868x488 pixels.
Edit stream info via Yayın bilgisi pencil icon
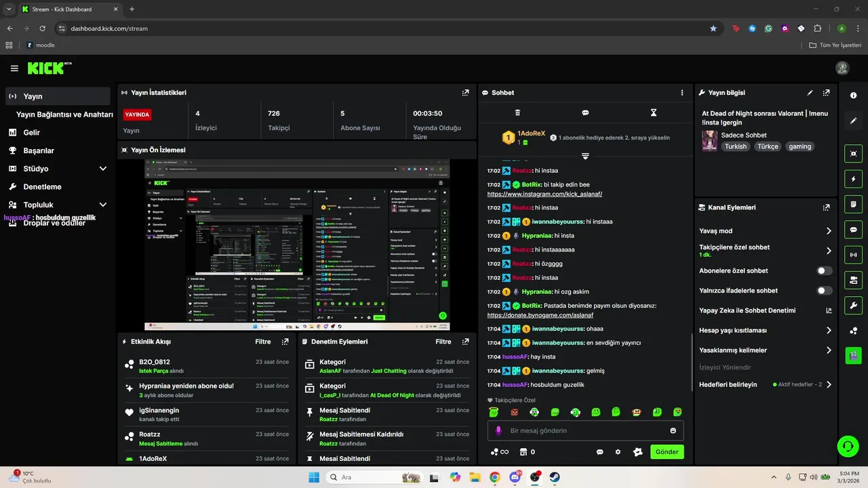click(810, 93)
